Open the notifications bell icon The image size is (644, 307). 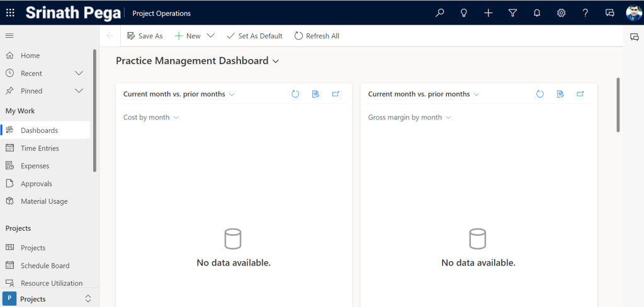(x=537, y=13)
